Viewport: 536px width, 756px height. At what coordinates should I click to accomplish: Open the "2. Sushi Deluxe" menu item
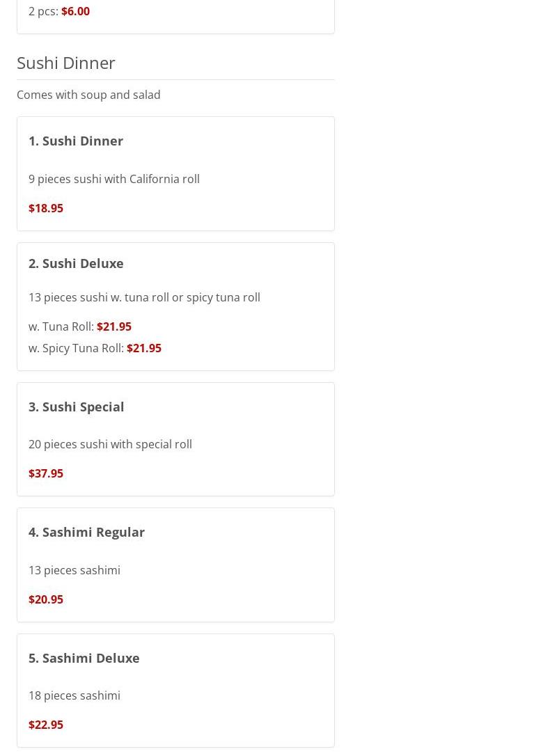76,263
